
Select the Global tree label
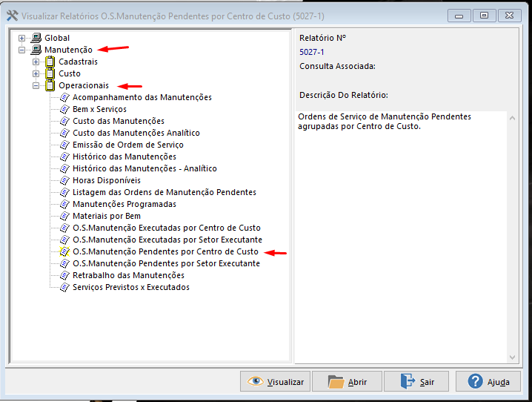click(x=57, y=38)
